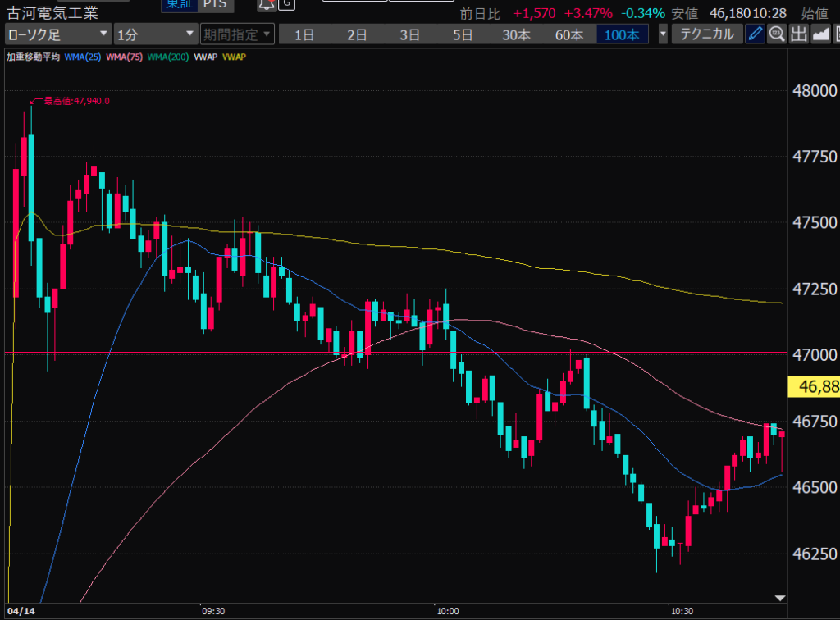840x620 pixels.
Task: Click the G icon next to the bell
Action: point(286,5)
